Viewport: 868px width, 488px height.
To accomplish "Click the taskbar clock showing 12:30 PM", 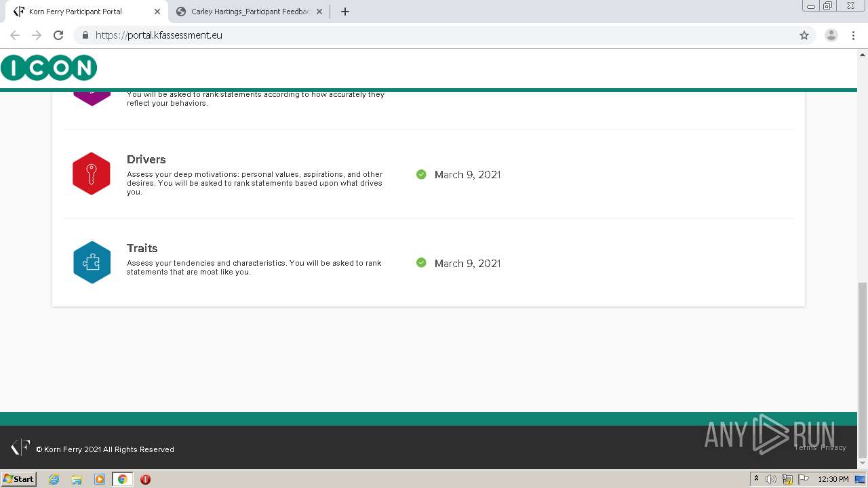I will click(833, 479).
